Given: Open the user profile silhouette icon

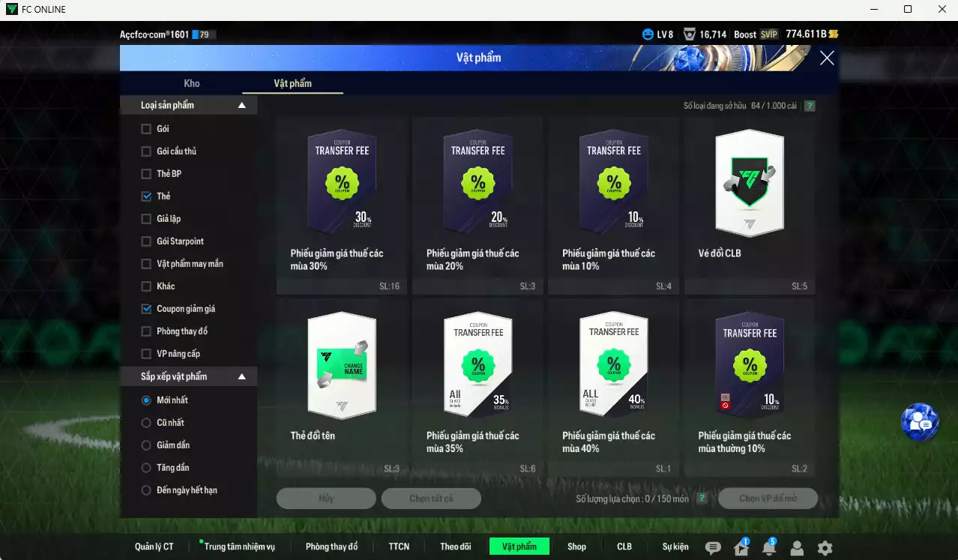Looking at the screenshot, I should (x=797, y=548).
